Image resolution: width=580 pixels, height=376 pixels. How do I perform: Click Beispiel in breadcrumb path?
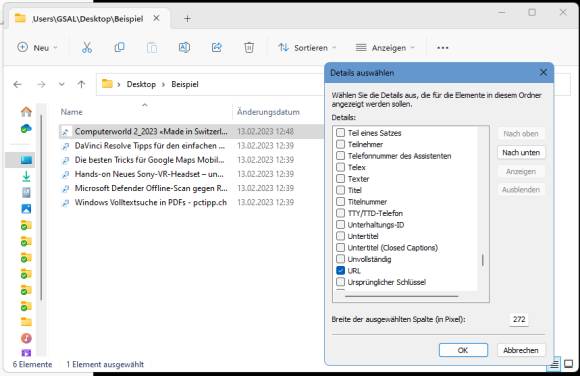tap(185, 84)
